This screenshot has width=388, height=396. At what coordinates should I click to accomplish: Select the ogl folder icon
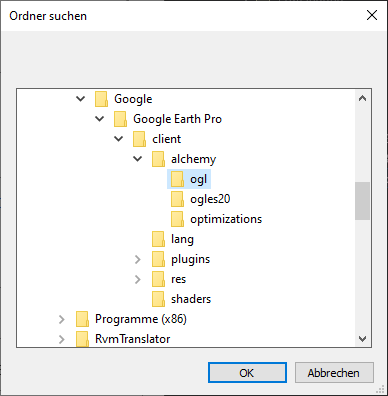[x=177, y=179]
